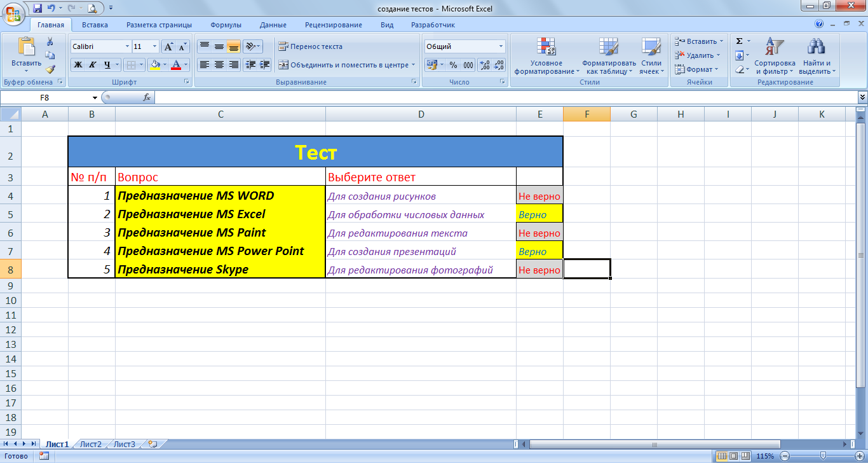Select row header 5
The image size is (868, 463).
pos(10,214)
